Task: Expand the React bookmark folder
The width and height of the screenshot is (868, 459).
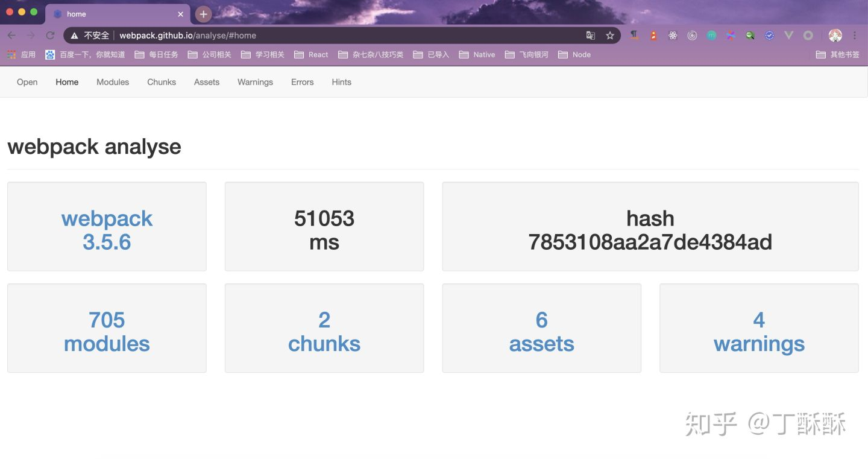Action: coord(311,54)
